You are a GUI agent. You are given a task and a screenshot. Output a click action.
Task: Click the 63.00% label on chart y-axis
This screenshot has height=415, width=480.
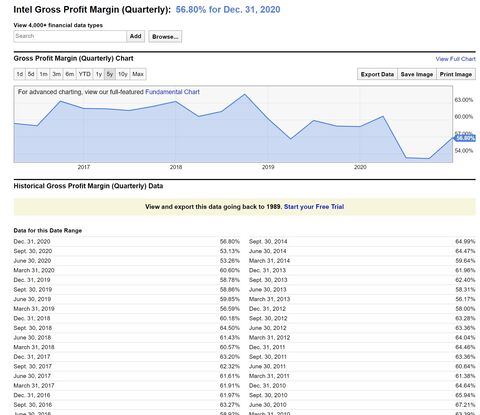[464, 100]
